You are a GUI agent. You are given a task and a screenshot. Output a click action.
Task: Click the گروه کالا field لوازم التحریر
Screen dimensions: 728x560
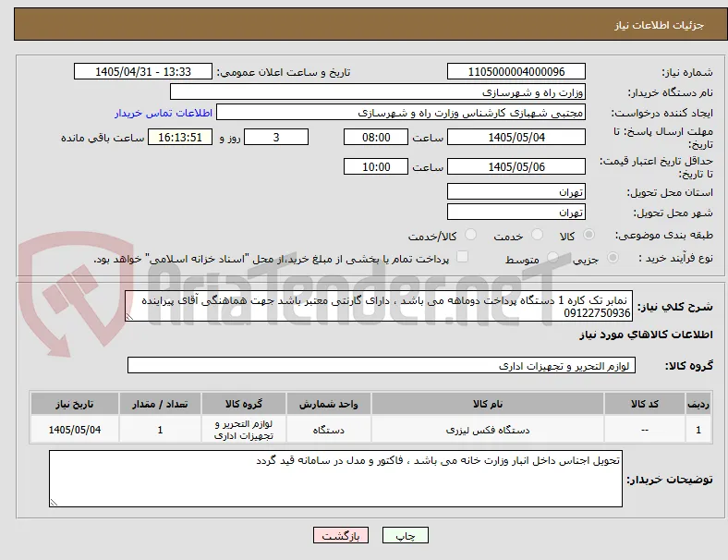(382, 365)
